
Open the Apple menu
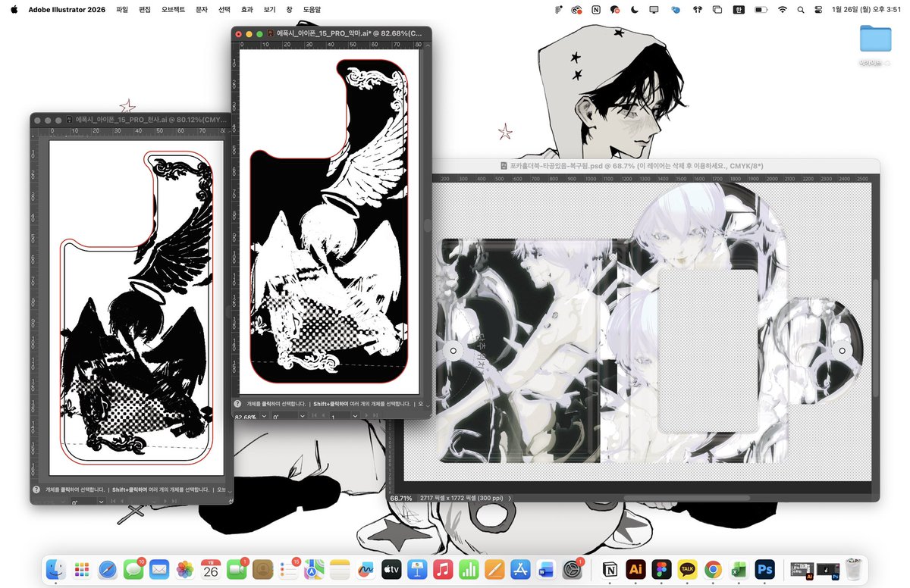pyautogui.click(x=14, y=10)
